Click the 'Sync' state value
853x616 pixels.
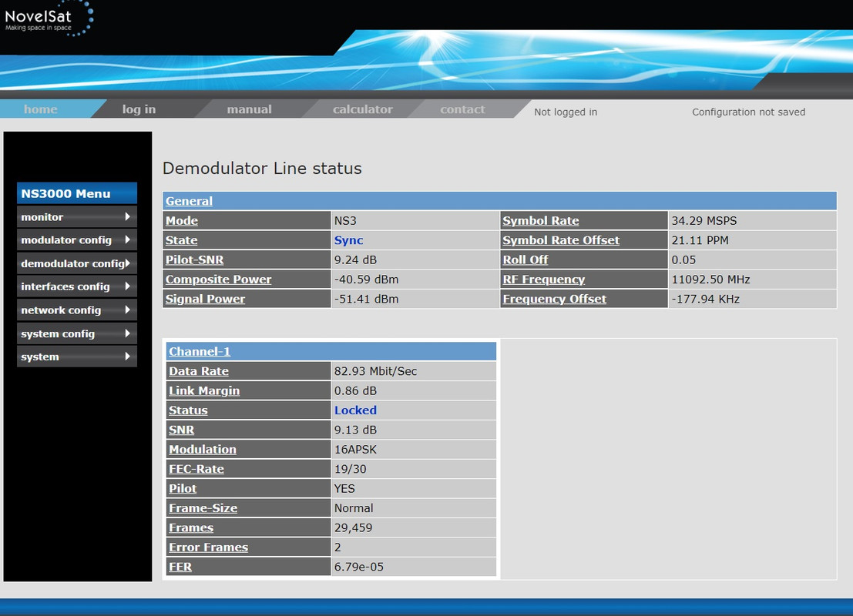(349, 240)
